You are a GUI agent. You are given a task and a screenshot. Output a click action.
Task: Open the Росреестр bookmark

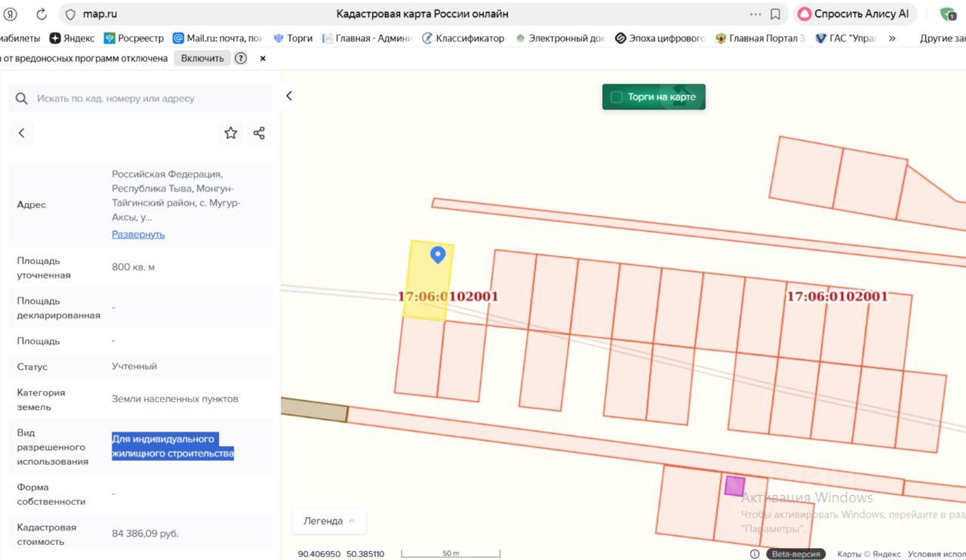point(134,38)
